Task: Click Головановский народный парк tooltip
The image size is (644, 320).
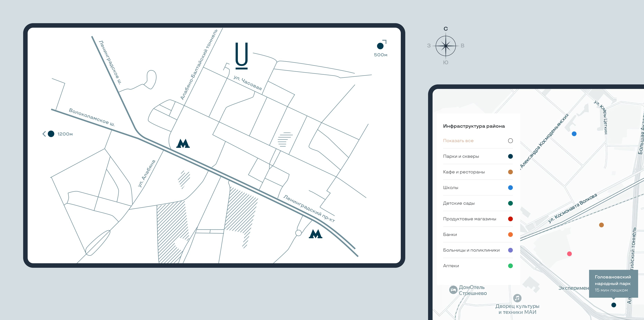Action: [613, 284]
